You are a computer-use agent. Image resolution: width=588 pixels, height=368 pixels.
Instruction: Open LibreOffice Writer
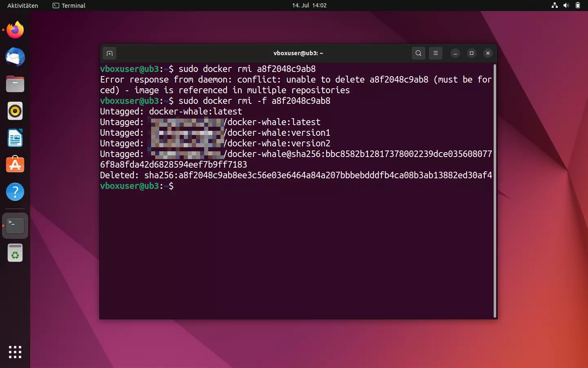pos(15,138)
